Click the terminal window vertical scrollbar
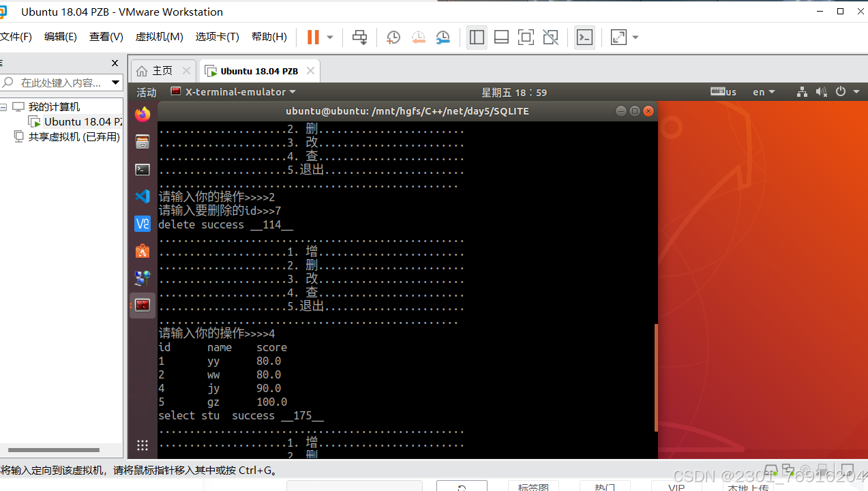The image size is (868, 491). click(x=656, y=377)
